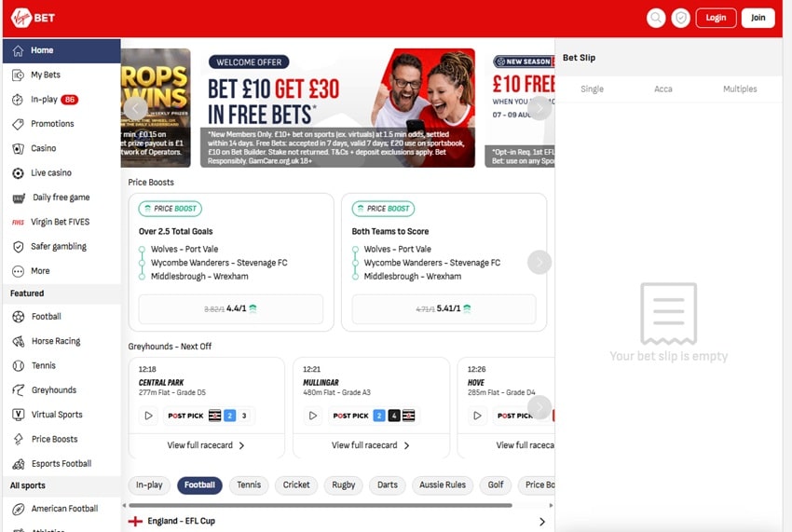Click the Casino cards icon
This screenshot has height=532, width=792.
point(19,148)
